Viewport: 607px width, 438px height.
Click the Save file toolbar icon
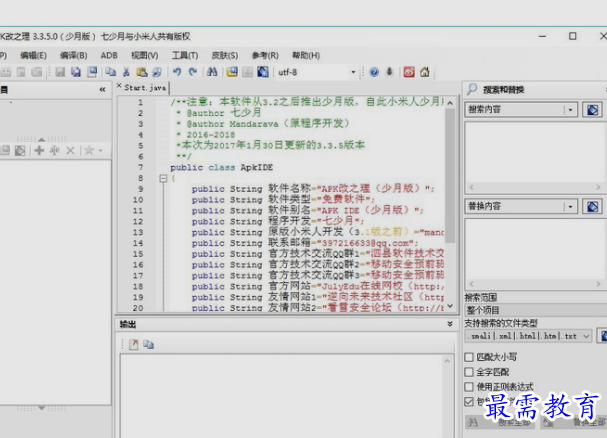pyautogui.click(x=60, y=72)
